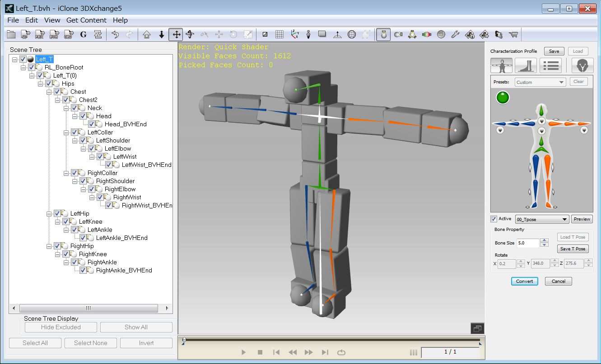
Task: Toggle the Neck node checkbox
Action: (x=75, y=108)
